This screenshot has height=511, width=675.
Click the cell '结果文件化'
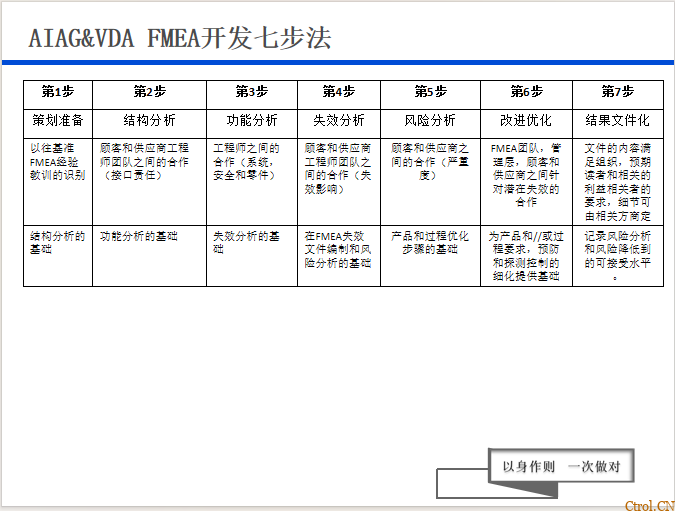618,124
